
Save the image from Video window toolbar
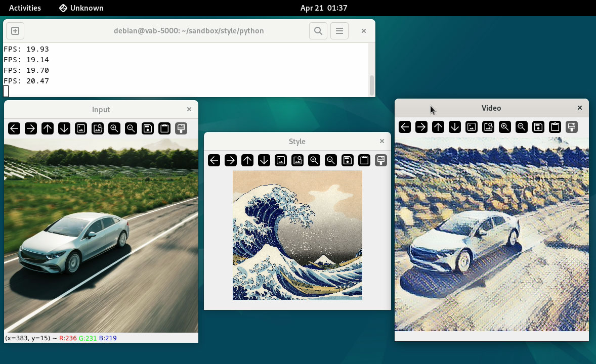(x=538, y=127)
